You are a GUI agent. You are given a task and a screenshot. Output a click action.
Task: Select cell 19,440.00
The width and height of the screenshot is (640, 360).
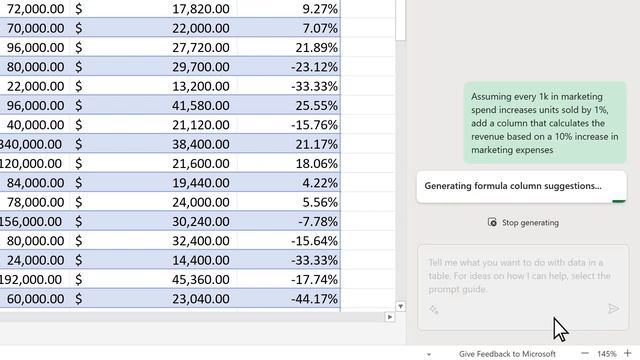tap(153, 183)
